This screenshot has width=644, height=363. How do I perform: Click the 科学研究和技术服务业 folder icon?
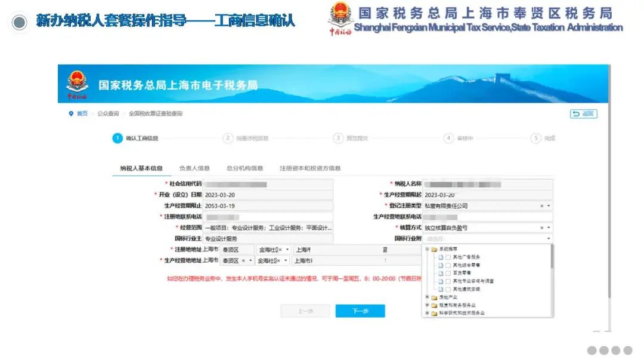click(x=434, y=313)
